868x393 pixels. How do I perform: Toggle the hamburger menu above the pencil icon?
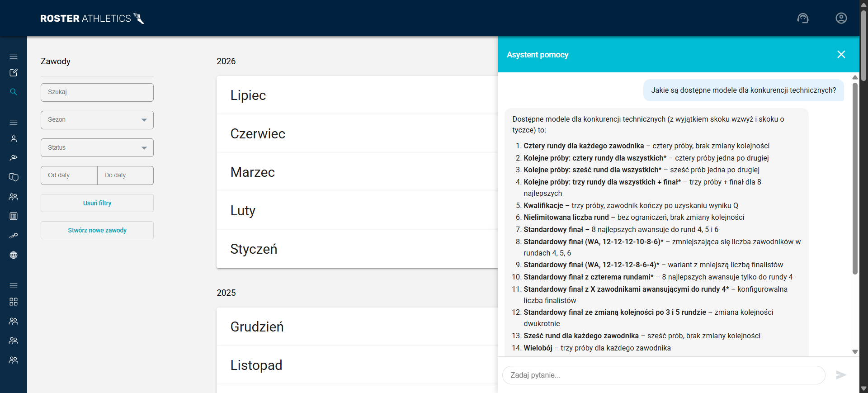click(14, 56)
